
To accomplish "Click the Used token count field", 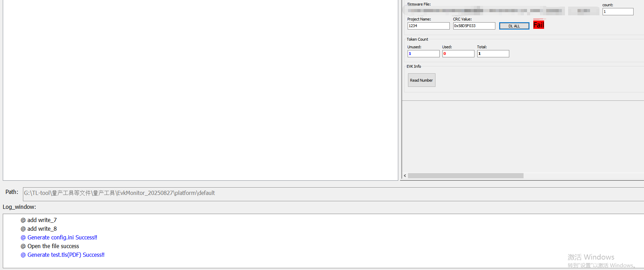I will click(458, 54).
